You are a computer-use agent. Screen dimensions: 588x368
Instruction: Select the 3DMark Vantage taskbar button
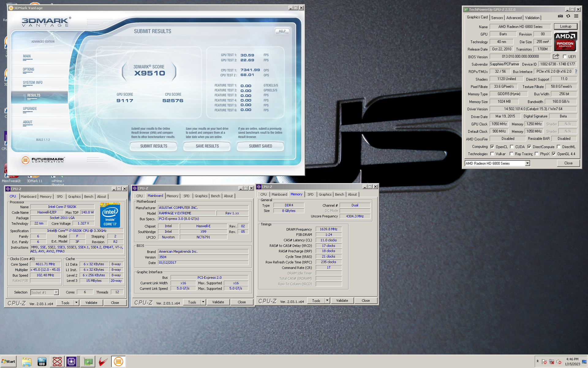(x=119, y=362)
